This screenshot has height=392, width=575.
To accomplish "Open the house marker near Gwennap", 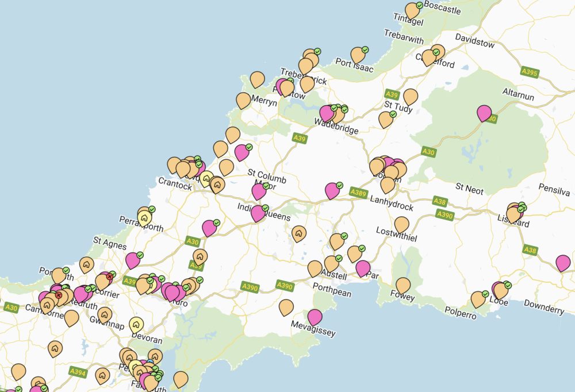I will [x=105, y=314].
